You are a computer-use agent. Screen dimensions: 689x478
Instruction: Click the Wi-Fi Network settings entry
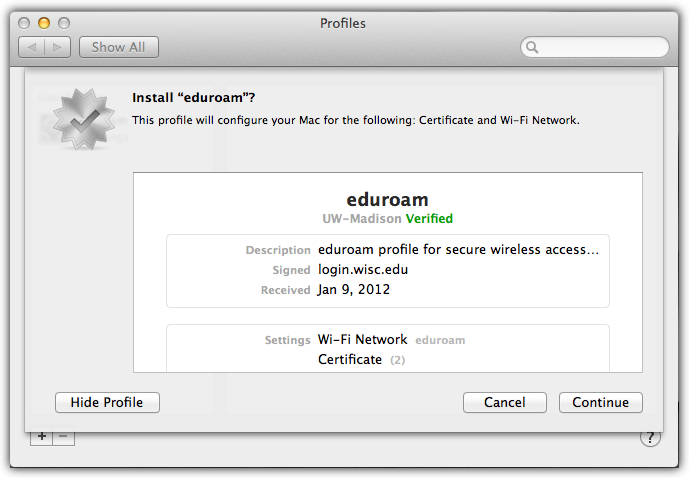[363, 339]
